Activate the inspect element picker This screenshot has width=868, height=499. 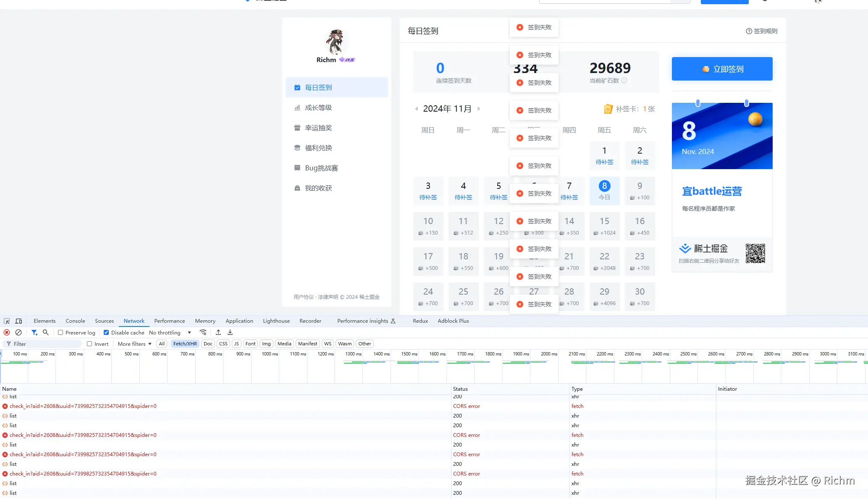point(7,321)
